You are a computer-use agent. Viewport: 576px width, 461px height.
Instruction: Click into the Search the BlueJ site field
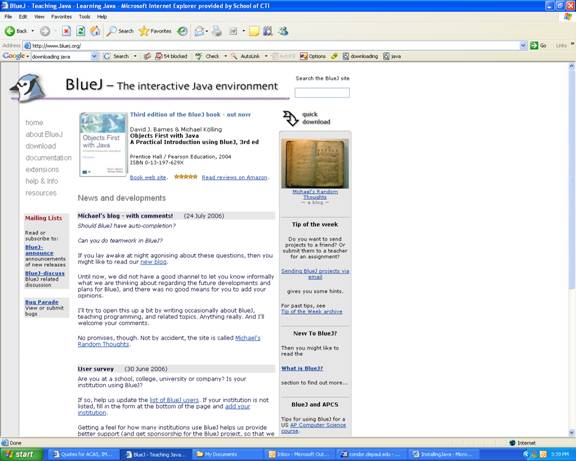pos(322,93)
